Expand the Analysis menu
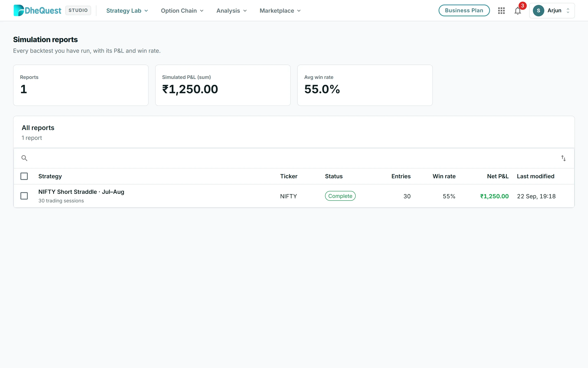This screenshot has width=588, height=368. [232, 10]
